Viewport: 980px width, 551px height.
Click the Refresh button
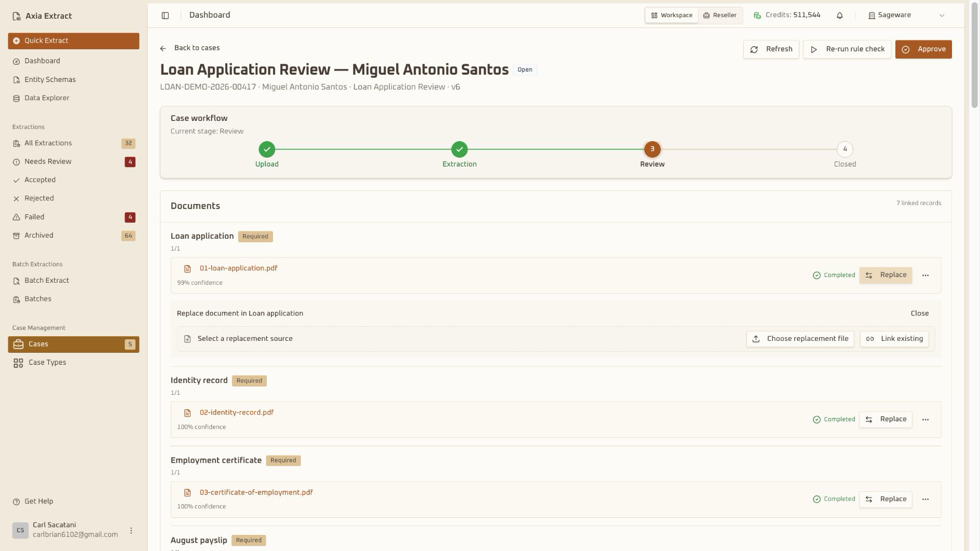point(771,49)
